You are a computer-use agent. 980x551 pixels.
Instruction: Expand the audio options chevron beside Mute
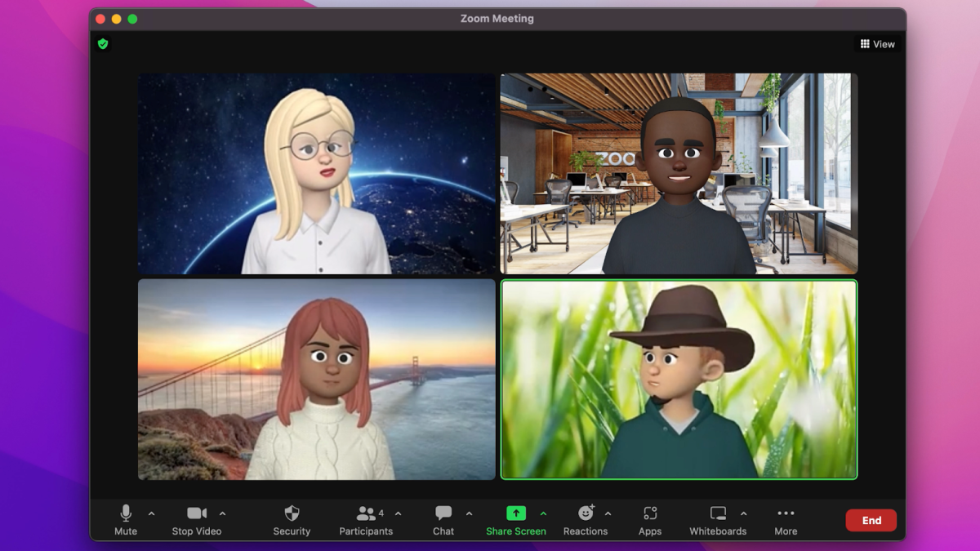click(150, 513)
